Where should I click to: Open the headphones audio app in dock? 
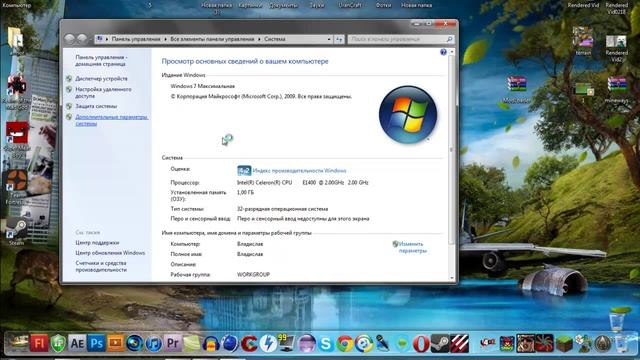(211, 344)
